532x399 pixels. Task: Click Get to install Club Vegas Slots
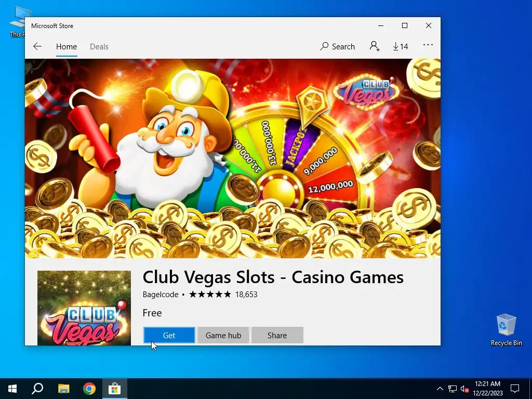click(169, 335)
